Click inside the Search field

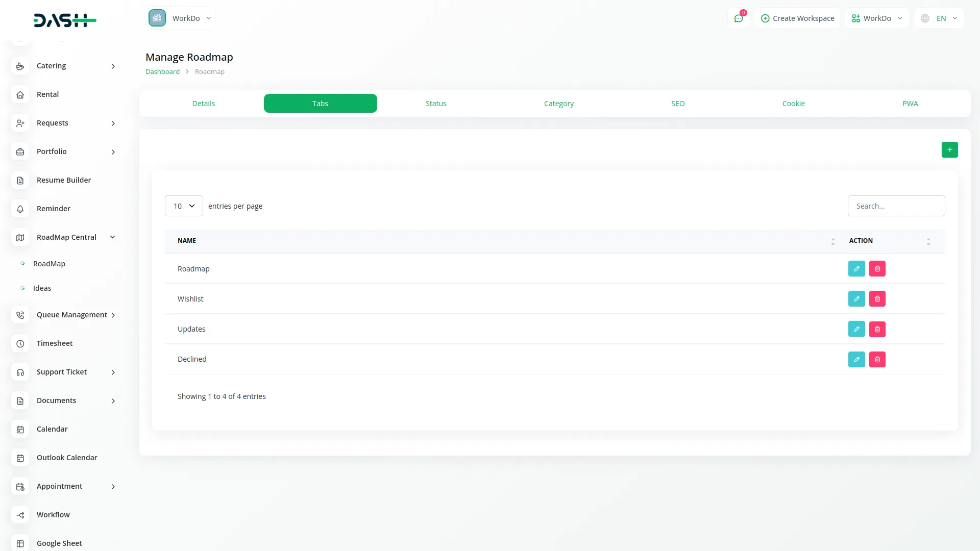coord(896,206)
